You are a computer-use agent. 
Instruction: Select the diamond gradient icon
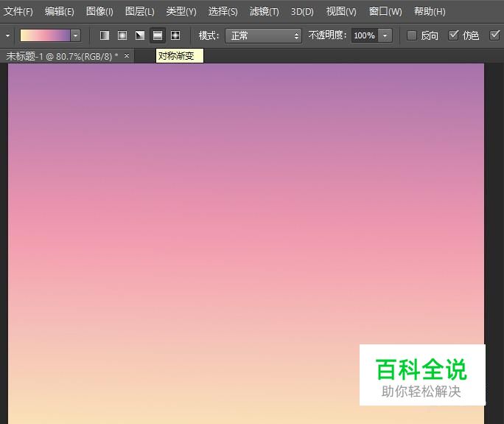point(175,35)
